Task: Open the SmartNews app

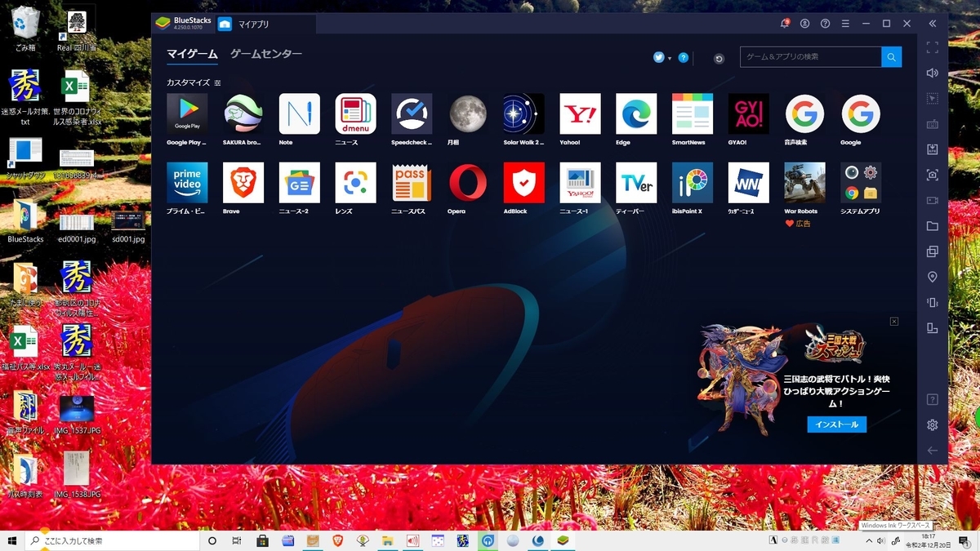Action: pos(693,113)
